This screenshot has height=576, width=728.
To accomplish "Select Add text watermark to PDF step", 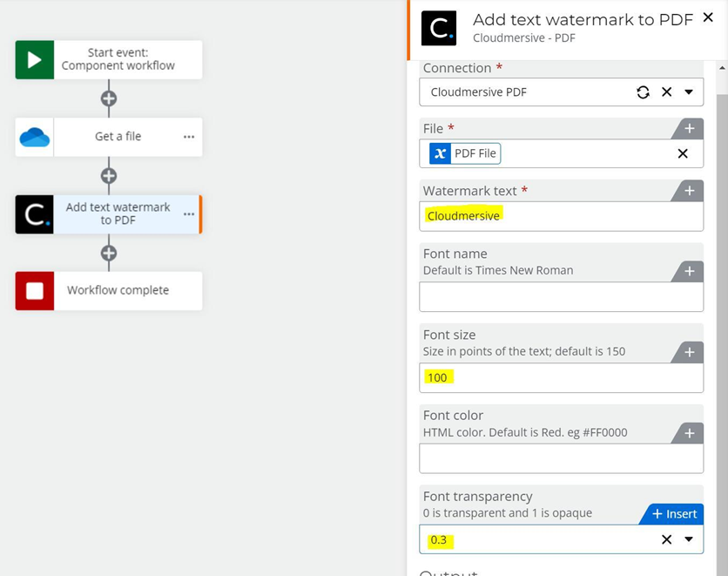I will [x=109, y=214].
